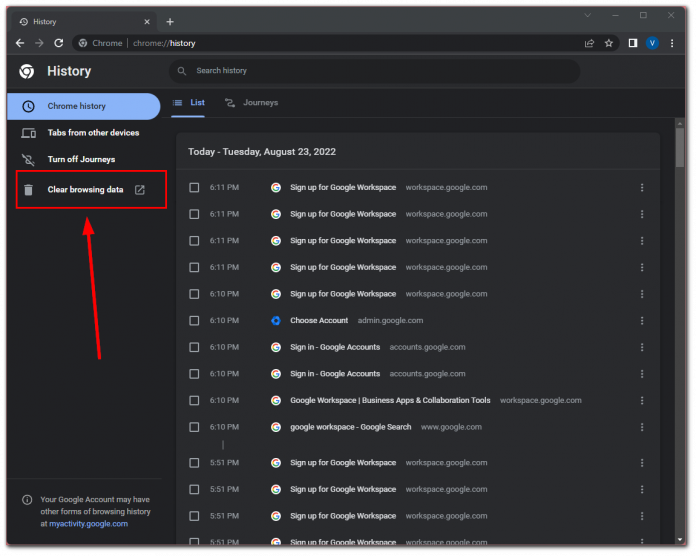Open more actions for Google Workspace Business Apps entry
The height and width of the screenshot is (556, 696).
[642, 400]
